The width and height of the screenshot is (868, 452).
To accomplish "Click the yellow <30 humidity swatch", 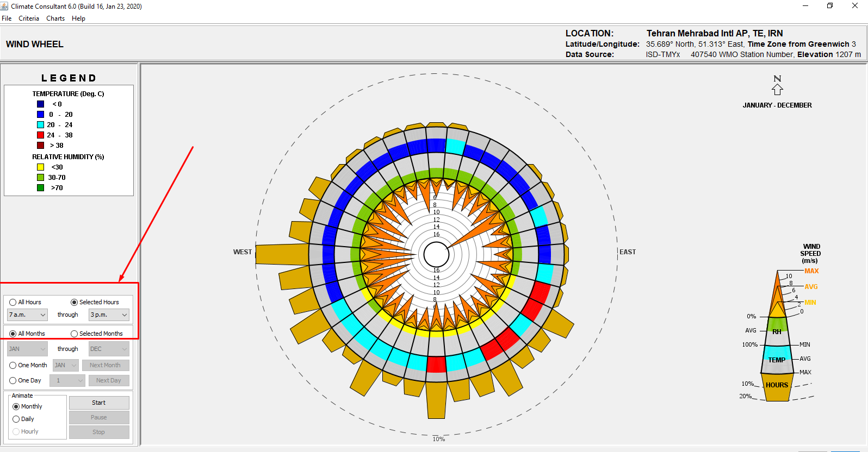I will tap(40, 167).
